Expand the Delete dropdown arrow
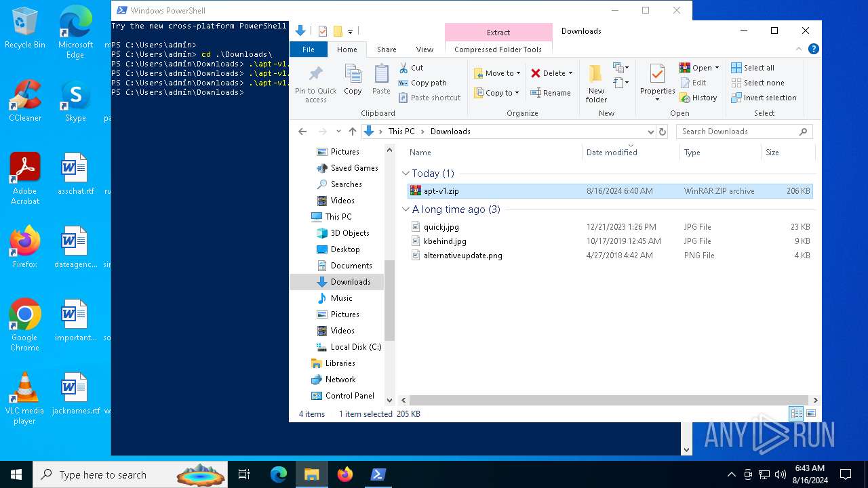The image size is (868, 488). 570,73
